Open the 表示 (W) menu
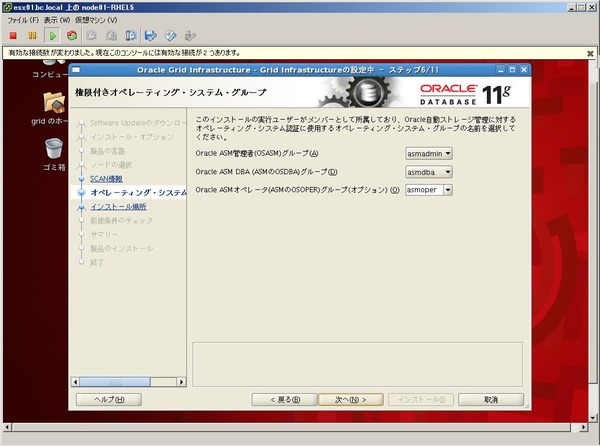The height and width of the screenshot is (446, 600). pyautogui.click(x=57, y=20)
